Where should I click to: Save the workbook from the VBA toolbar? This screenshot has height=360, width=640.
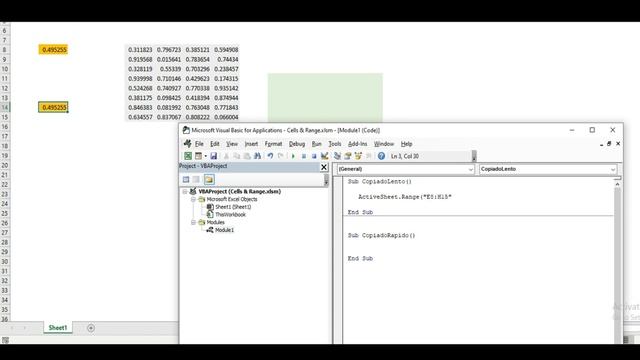[213, 156]
